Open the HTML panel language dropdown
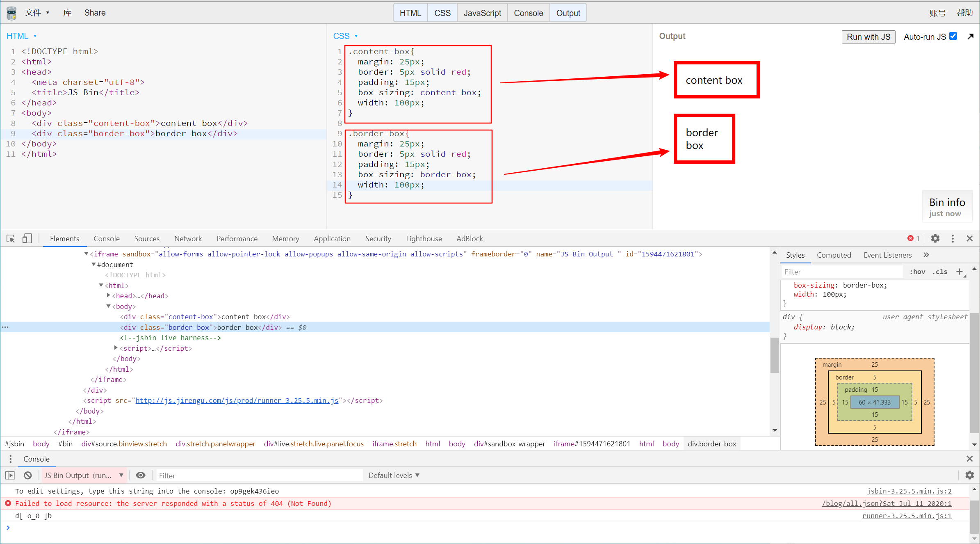Viewport: 980px width, 544px height. (22, 36)
